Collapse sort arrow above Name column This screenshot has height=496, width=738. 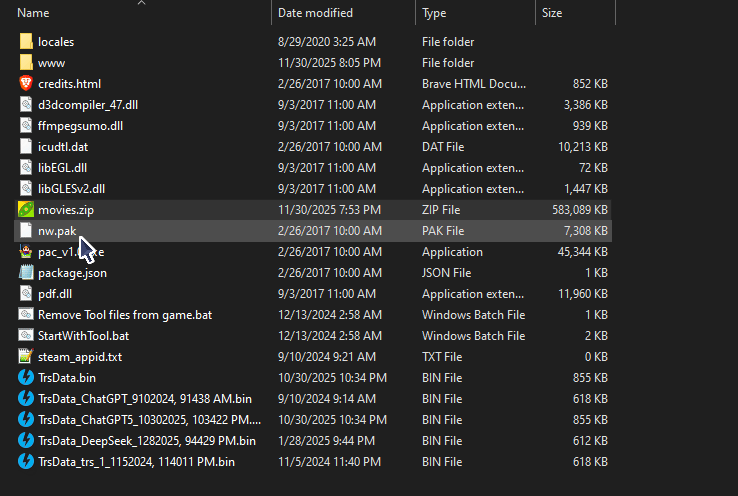(141, 3)
